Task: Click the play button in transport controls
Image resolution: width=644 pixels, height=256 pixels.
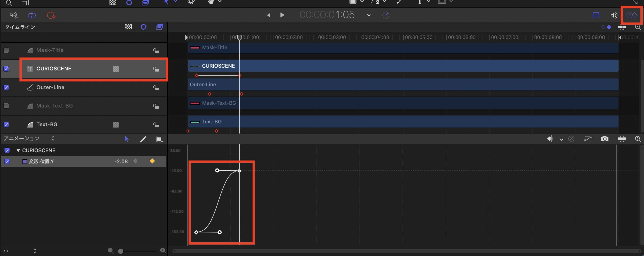Action: click(x=282, y=15)
